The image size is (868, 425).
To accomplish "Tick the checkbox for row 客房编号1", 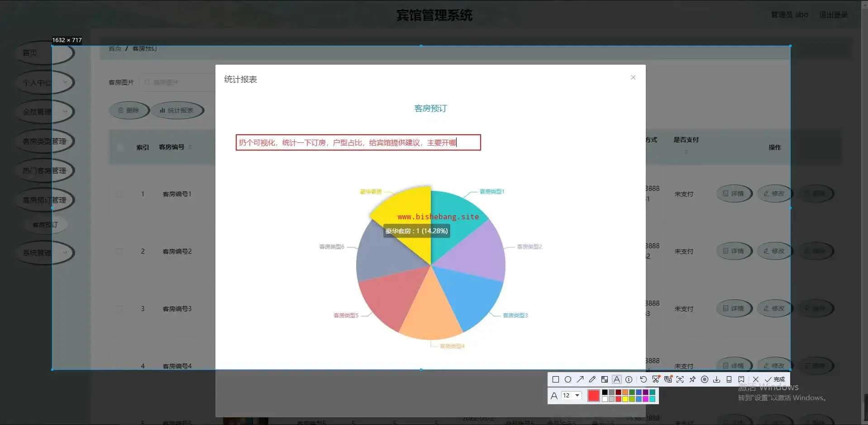I will [x=119, y=194].
